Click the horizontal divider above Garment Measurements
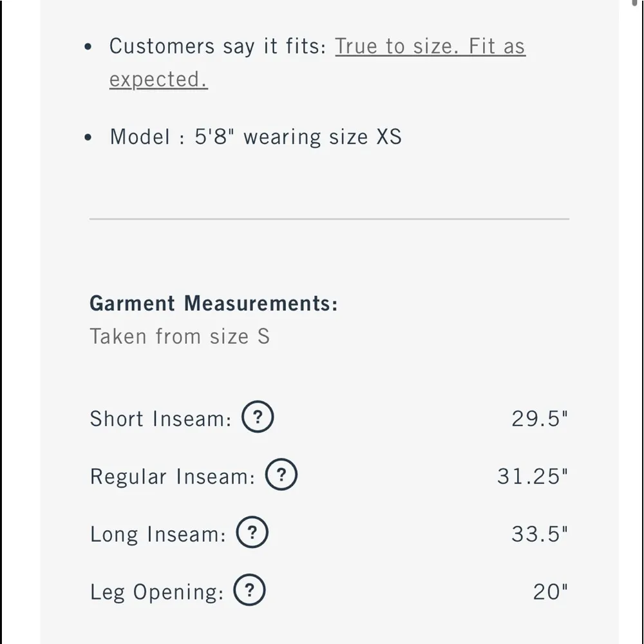644x644 pixels. (329, 219)
